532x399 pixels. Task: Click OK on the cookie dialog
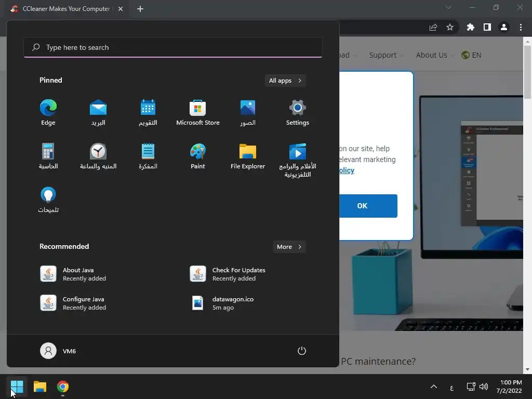coord(368,206)
